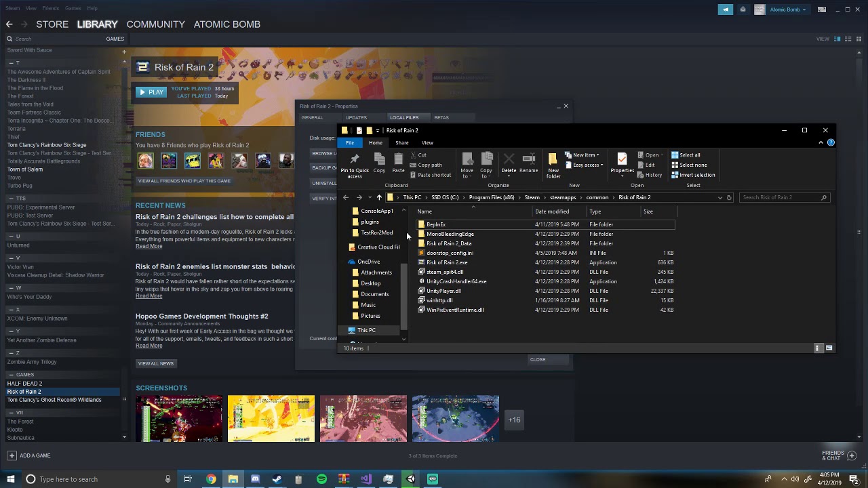Open Google Chrome from the taskbar

click(x=211, y=479)
